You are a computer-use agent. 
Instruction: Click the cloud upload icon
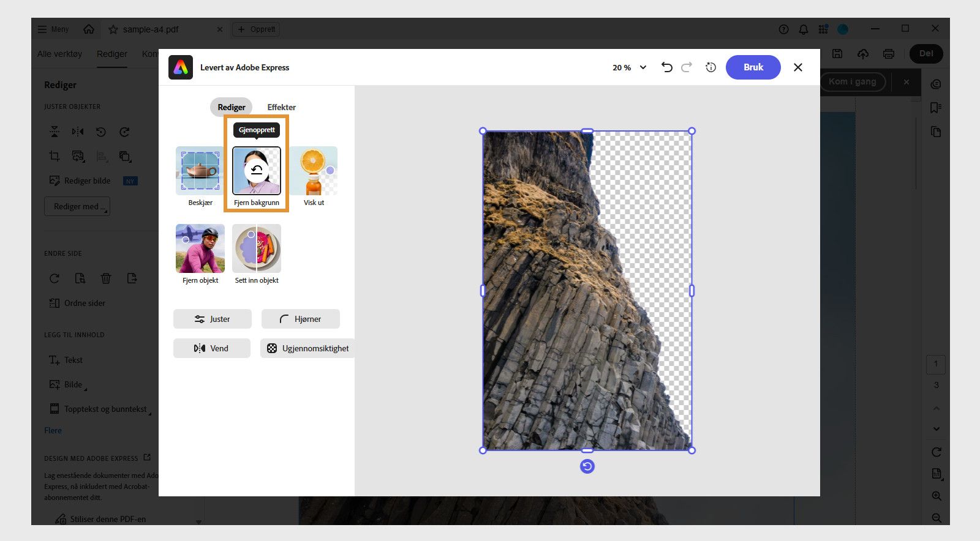[863, 54]
